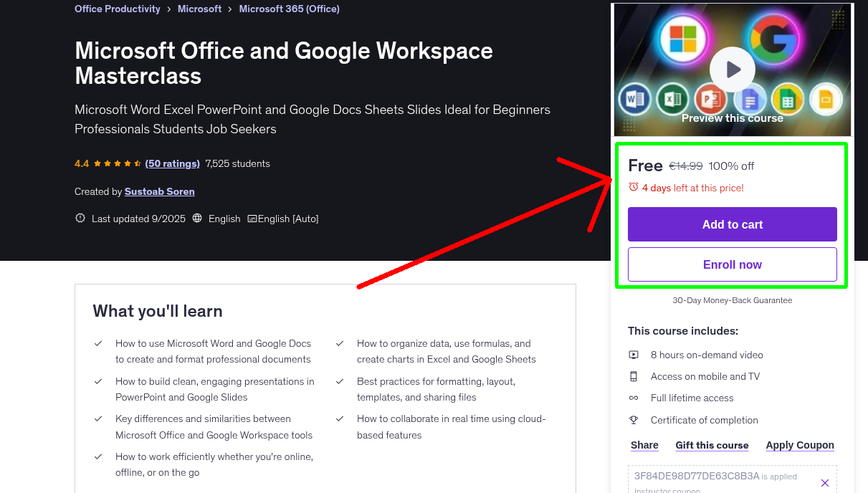Click the Share link
This screenshot has width=868, height=493.
tap(644, 445)
